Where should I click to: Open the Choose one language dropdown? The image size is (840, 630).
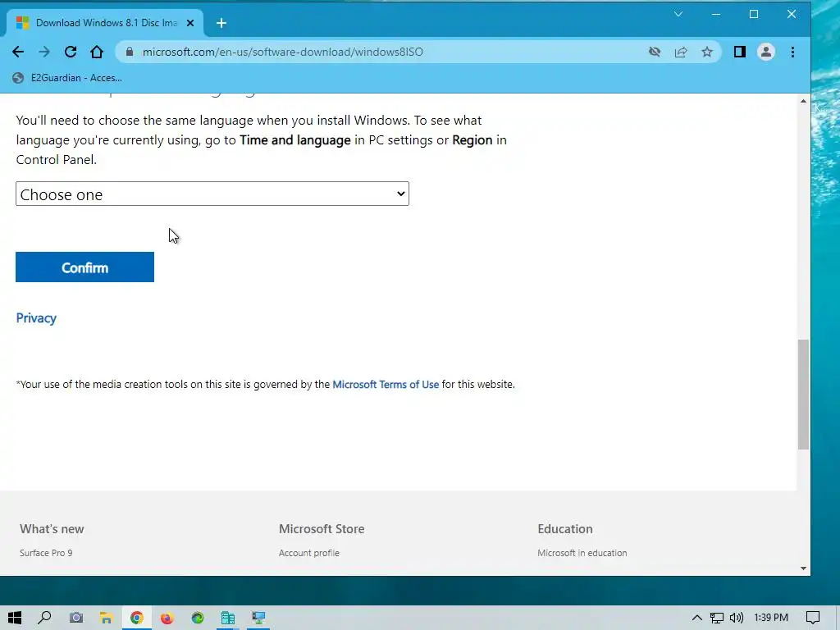click(212, 194)
